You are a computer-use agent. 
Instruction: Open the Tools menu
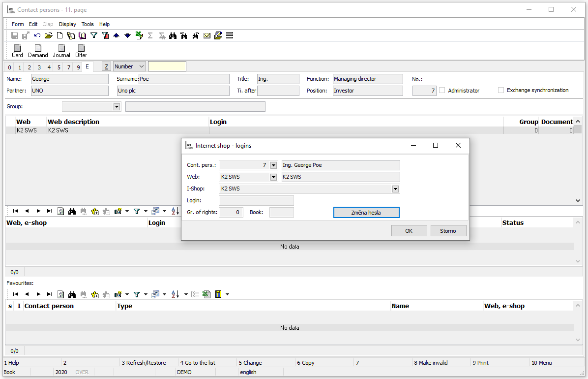[x=88, y=24]
